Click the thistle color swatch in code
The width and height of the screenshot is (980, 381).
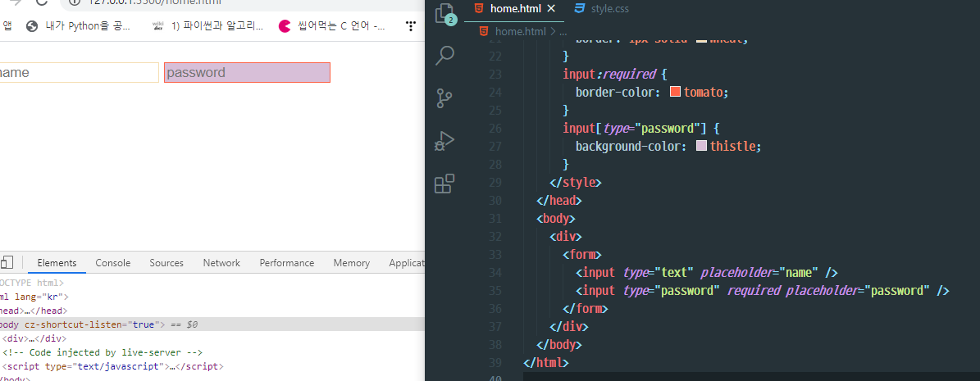701,146
